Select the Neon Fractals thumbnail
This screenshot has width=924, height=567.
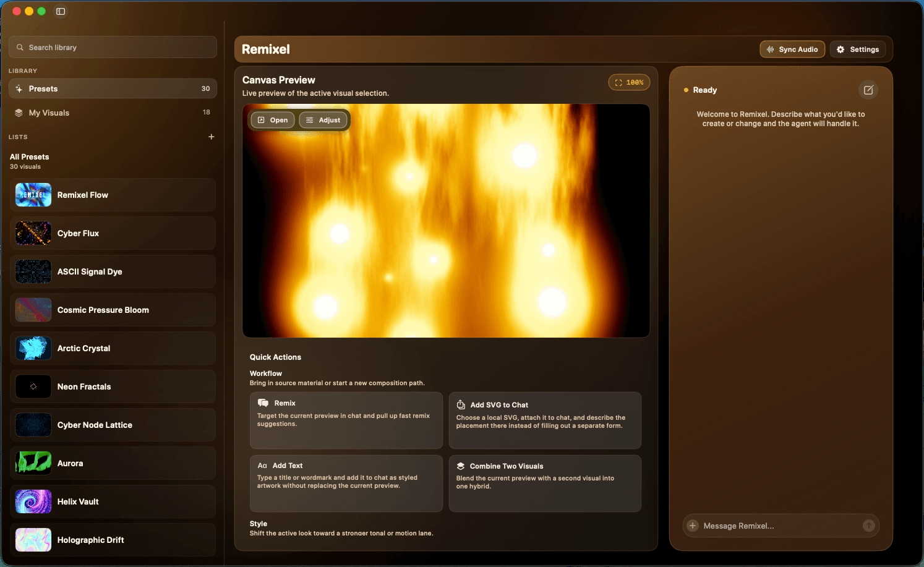click(x=33, y=386)
